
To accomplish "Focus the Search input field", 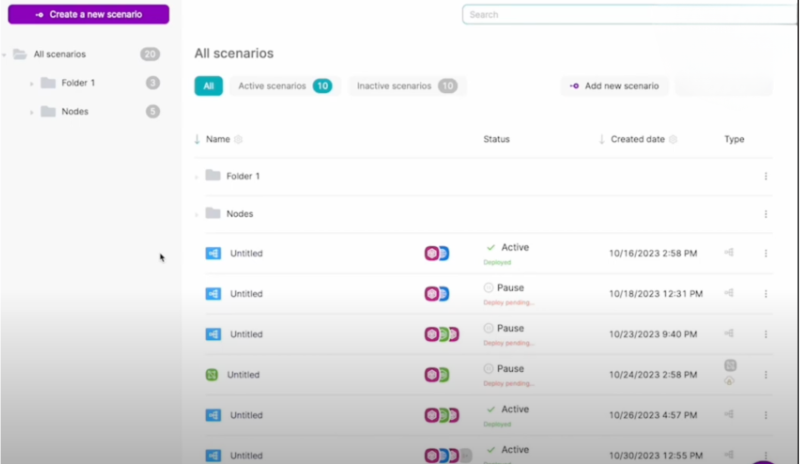I will click(630, 14).
